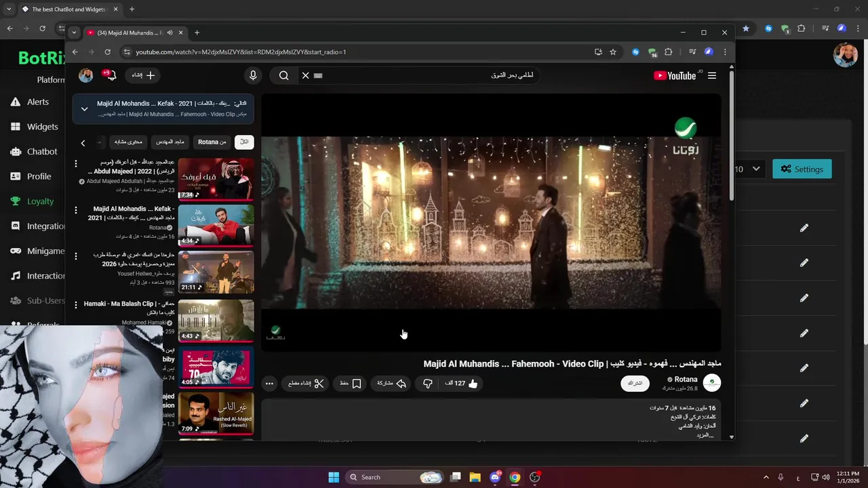Dislike the video with thumbs down

click(x=427, y=384)
